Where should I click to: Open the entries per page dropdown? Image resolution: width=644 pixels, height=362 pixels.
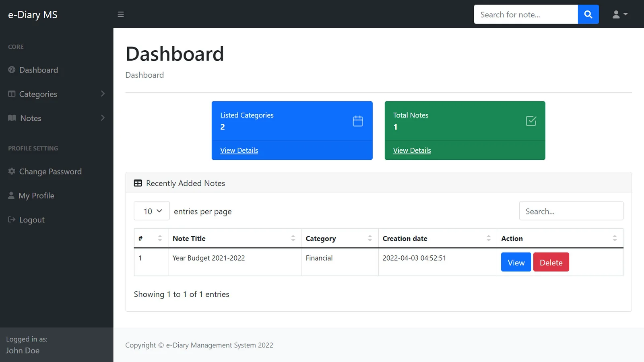tap(152, 211)
